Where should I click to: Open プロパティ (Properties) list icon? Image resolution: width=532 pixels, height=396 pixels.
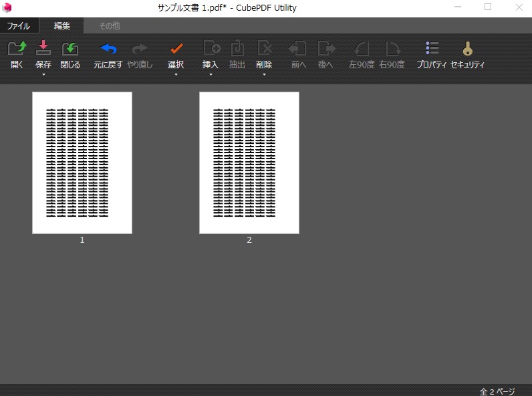point(432,49)
